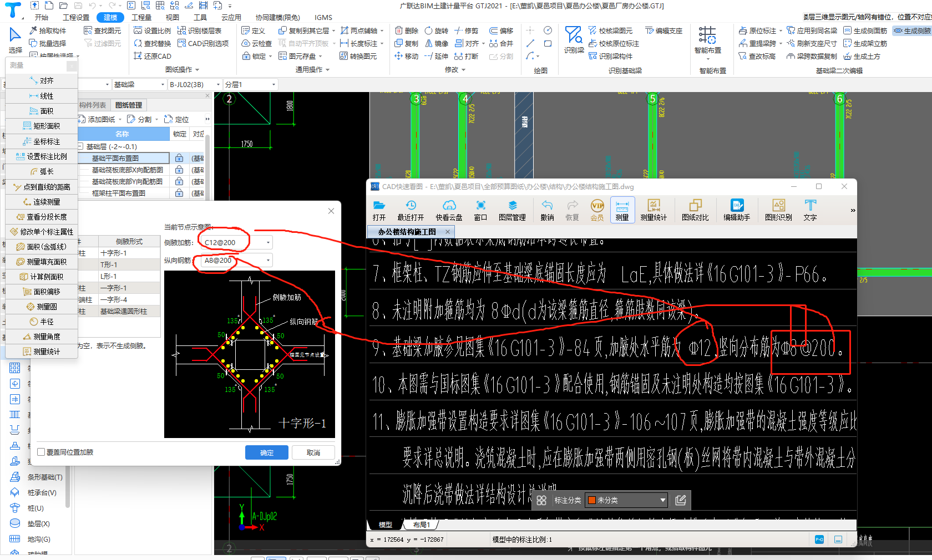
Task: Click 打开 in CAD快速看图 window
Action: [x=379, y=211]
